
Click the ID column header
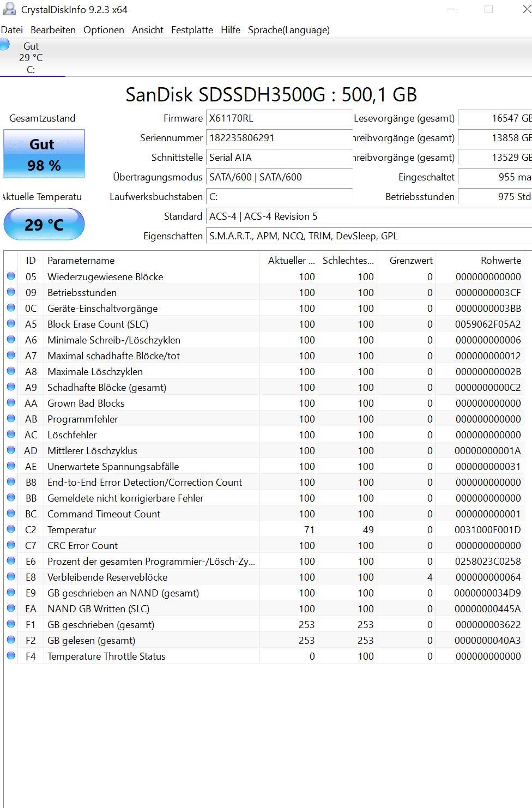pyautogui.click(x=31, y=261)
